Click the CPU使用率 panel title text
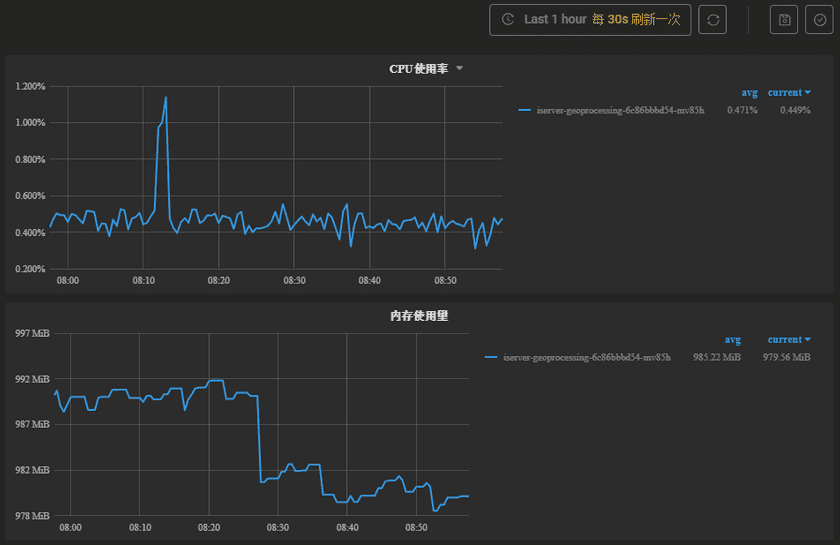 418,69
